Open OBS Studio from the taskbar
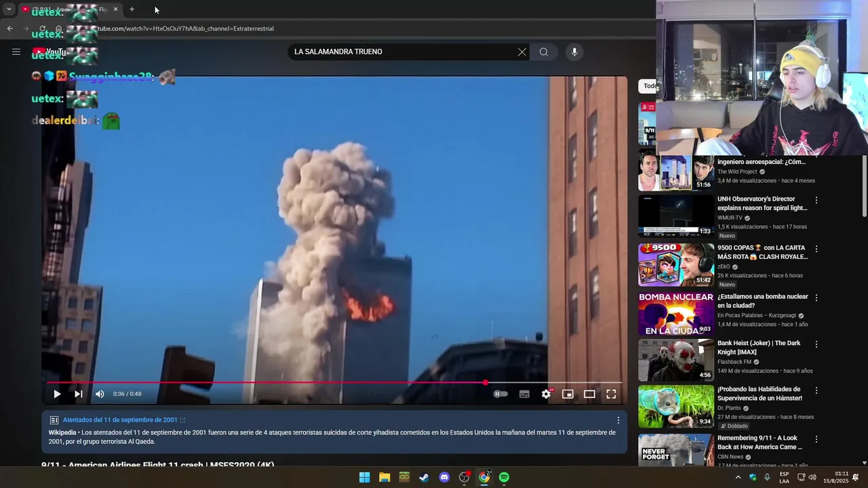 pyautogui.click(x=464, y=477)
